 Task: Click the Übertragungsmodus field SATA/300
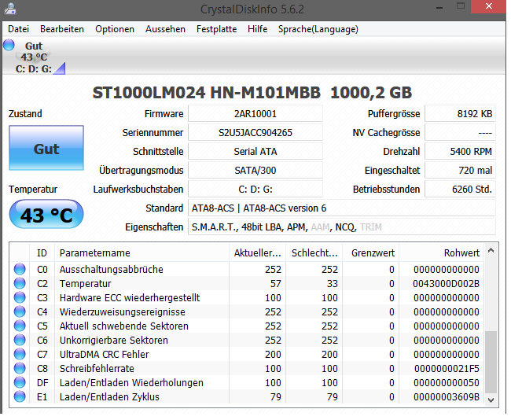coord(256,170)
